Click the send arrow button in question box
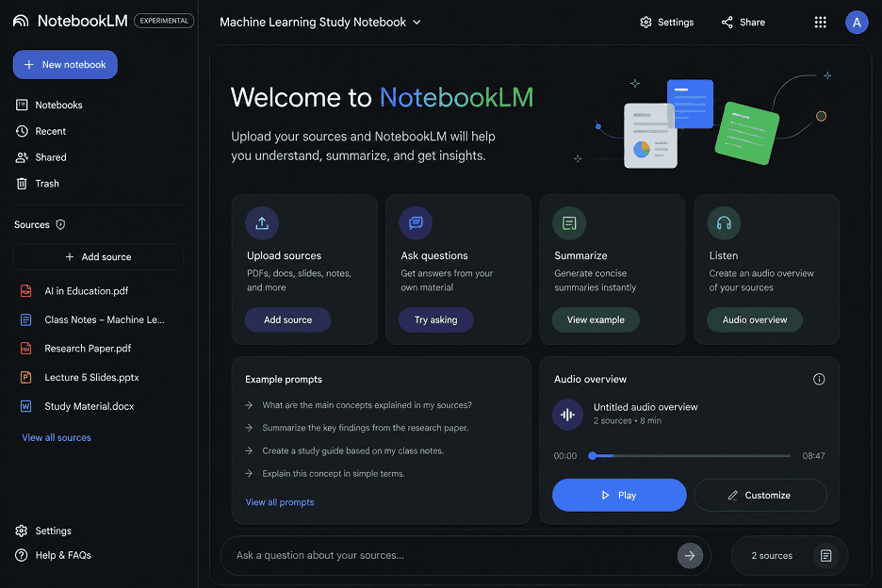The image size is (882, 588). point(690,556)
